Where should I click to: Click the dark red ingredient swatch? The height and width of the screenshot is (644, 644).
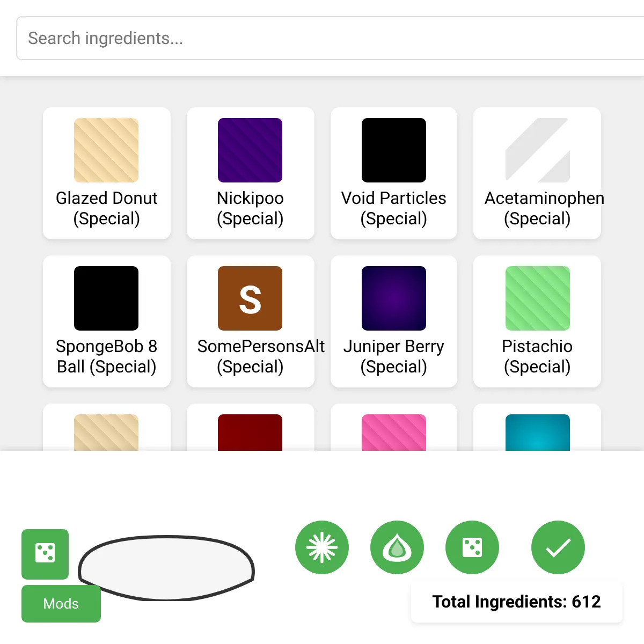(x=250, y=432)
